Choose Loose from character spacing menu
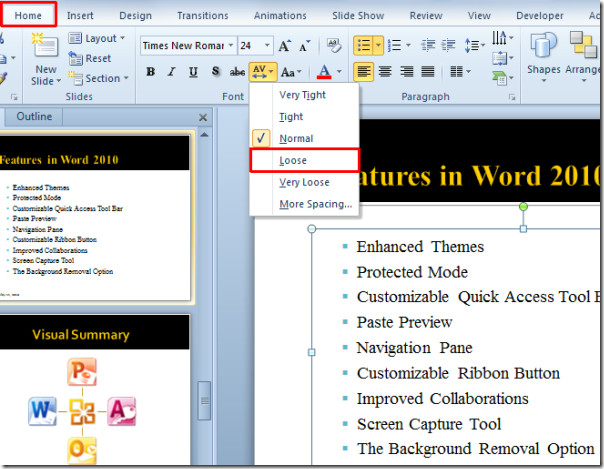Image resolution: width=604 pixels, height=469 pixels. tap(293, 160)
